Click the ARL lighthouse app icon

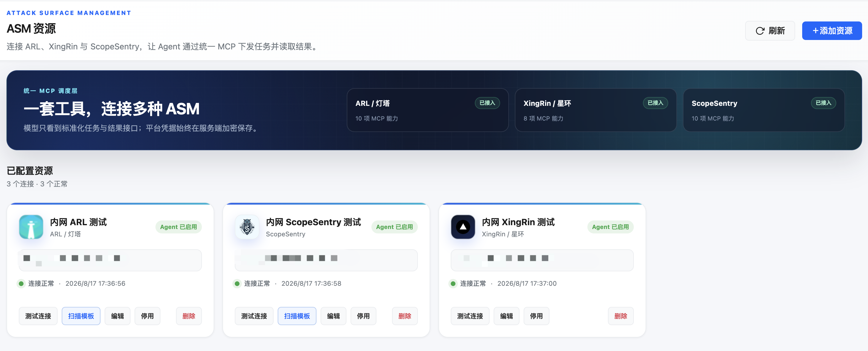click(31, 227)
